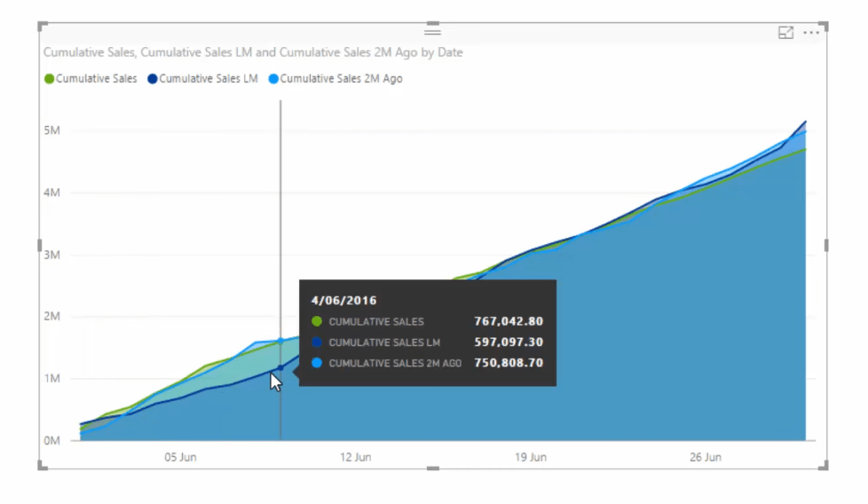Viewport: 868px width, 504px height.
Task: Click the 767,042.80 tooltip value
Action: point(509,321)
